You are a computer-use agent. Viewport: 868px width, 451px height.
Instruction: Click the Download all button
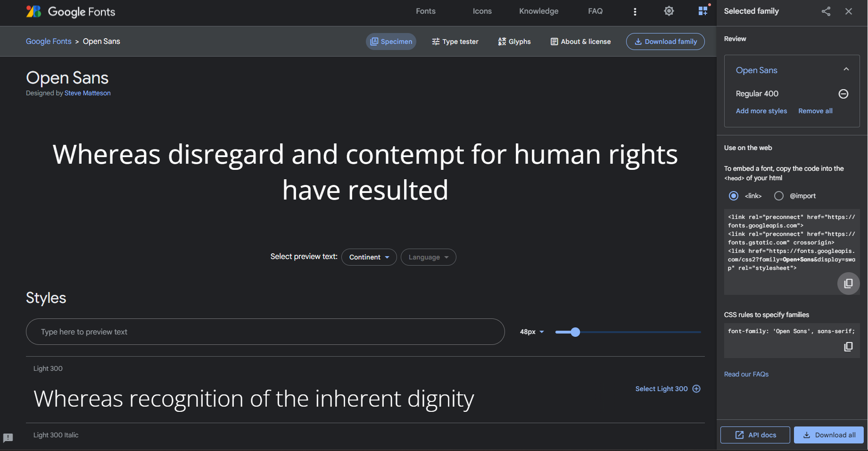point(829,435)
